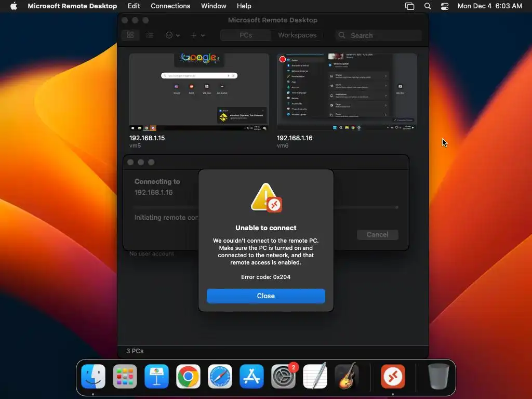The image size is (532, 399).
Task: Click the vm6 name text
Action: click(283, 145)
